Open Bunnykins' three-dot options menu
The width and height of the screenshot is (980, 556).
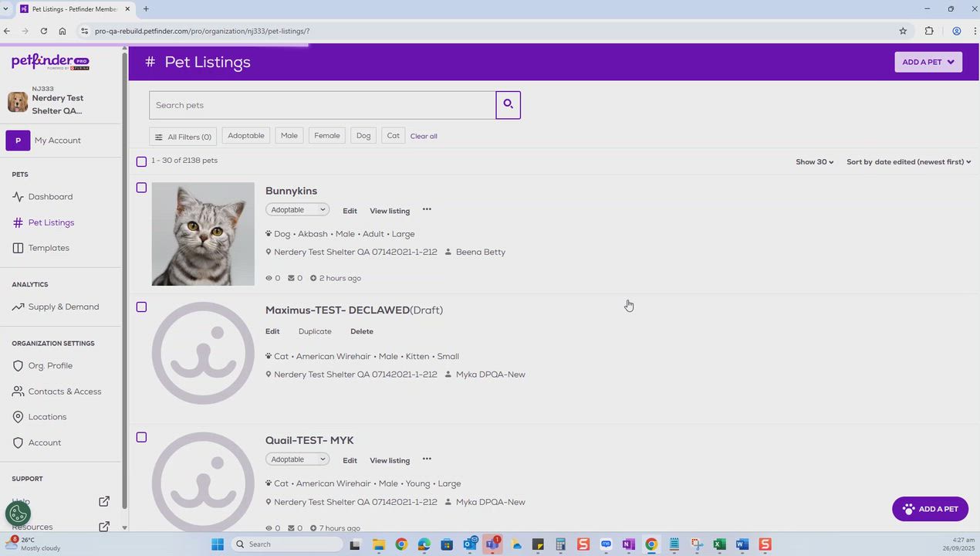[426, 209]
